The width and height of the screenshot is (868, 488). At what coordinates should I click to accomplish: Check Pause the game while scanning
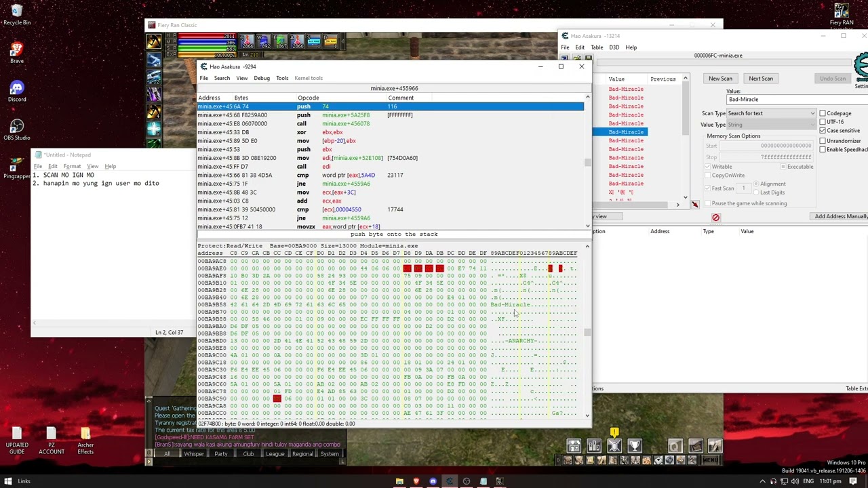click(707, 203)
